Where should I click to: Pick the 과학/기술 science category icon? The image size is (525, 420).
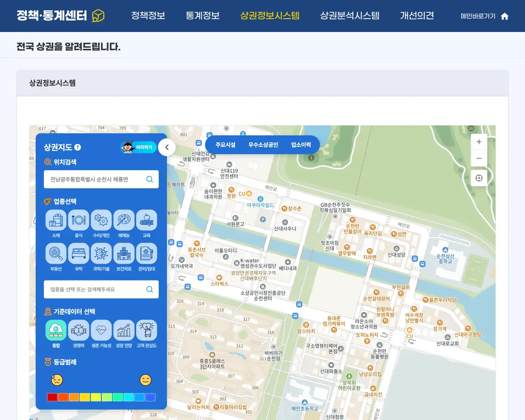coord(101,253)
